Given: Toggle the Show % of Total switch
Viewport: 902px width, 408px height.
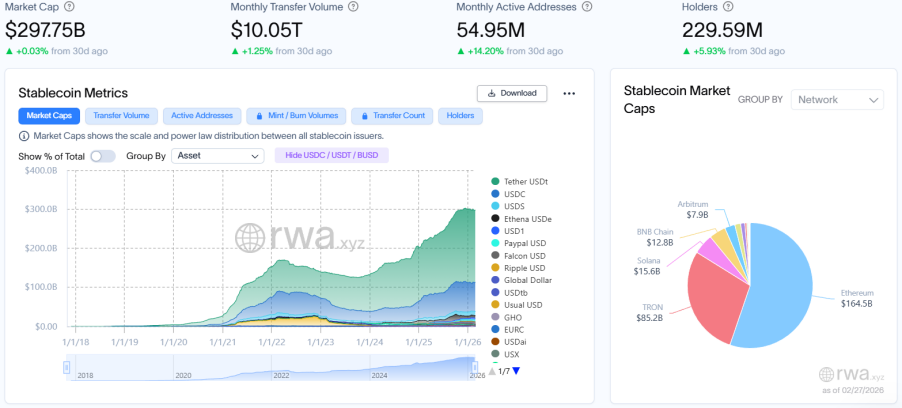Looking at the screenshot, I should pos(102,156).
